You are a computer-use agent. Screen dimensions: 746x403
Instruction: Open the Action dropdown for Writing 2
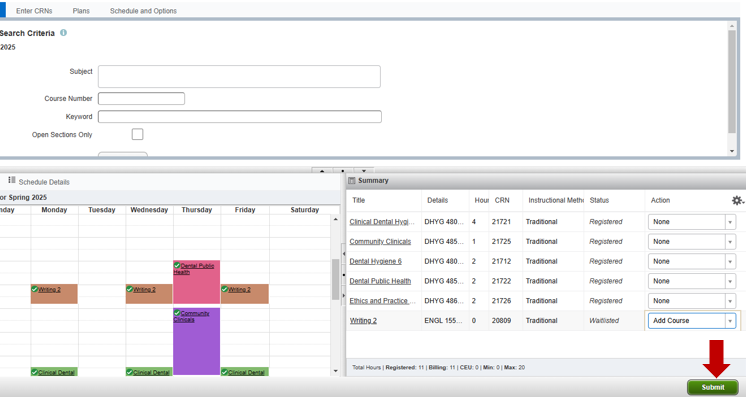pos(730,321)
